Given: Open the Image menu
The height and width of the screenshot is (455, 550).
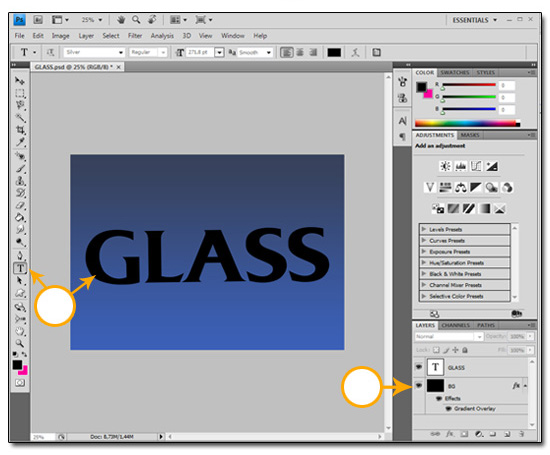Looking at the screenshot, I should [61, 36].
